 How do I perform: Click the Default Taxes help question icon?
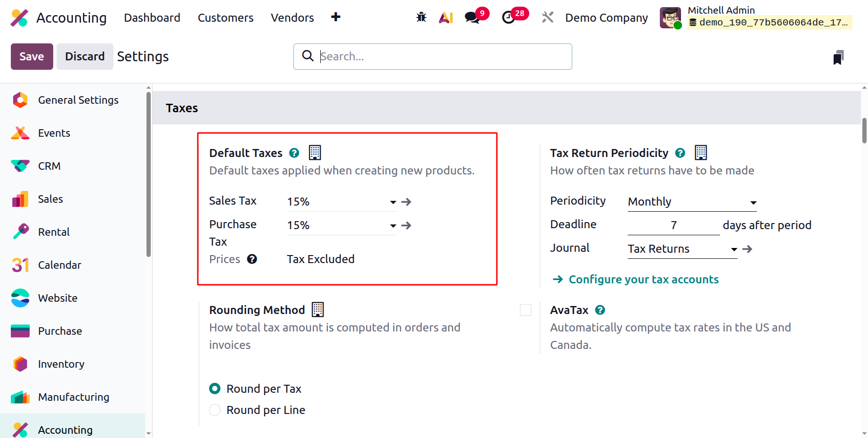click(294, 153)
